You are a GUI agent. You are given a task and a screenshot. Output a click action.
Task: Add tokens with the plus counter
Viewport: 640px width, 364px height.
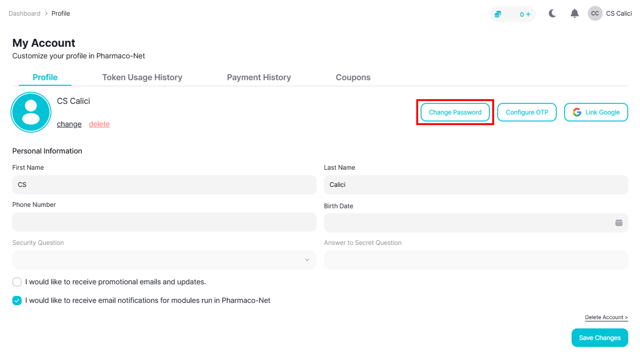525,14
